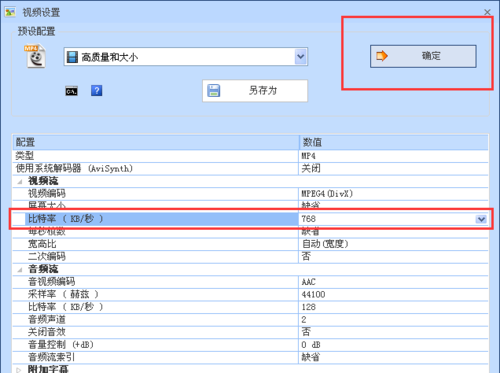
Task: Click the floppy disk icon on 另存为
Action: coord(214,91)
